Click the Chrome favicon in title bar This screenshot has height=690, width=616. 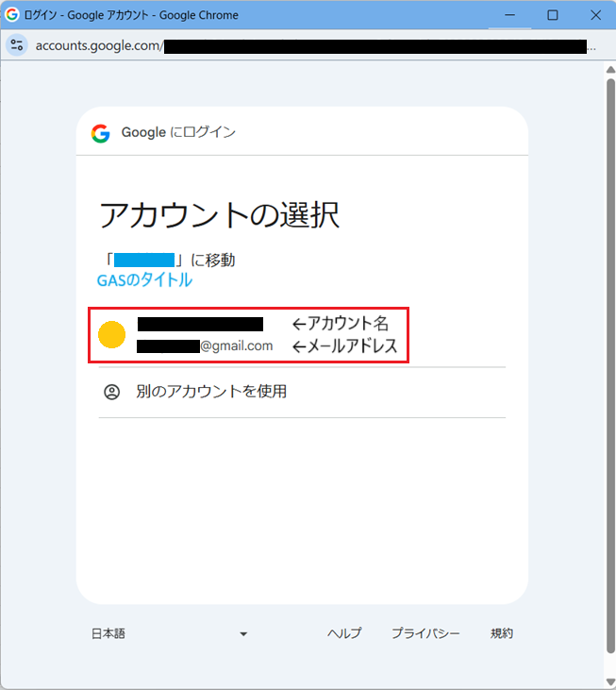pos(12,14)
